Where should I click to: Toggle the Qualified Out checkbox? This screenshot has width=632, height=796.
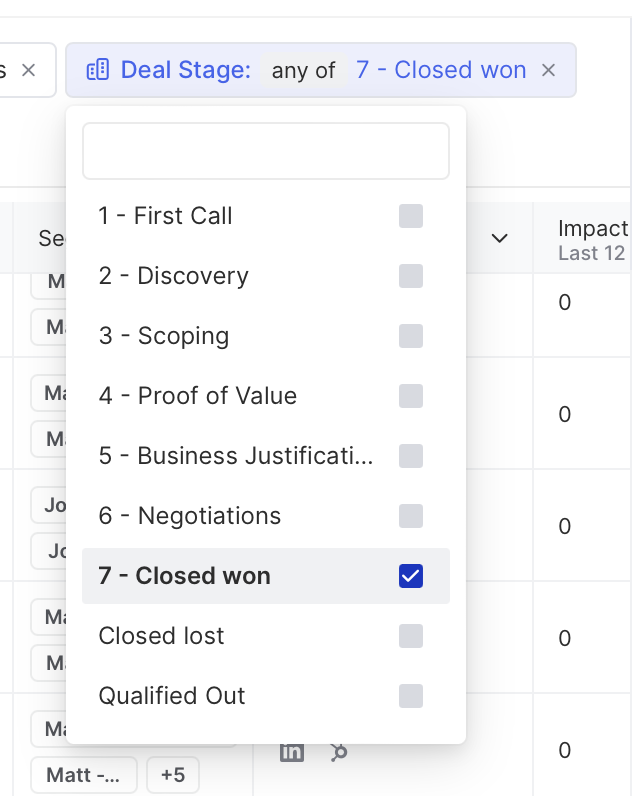pos(411,696)
